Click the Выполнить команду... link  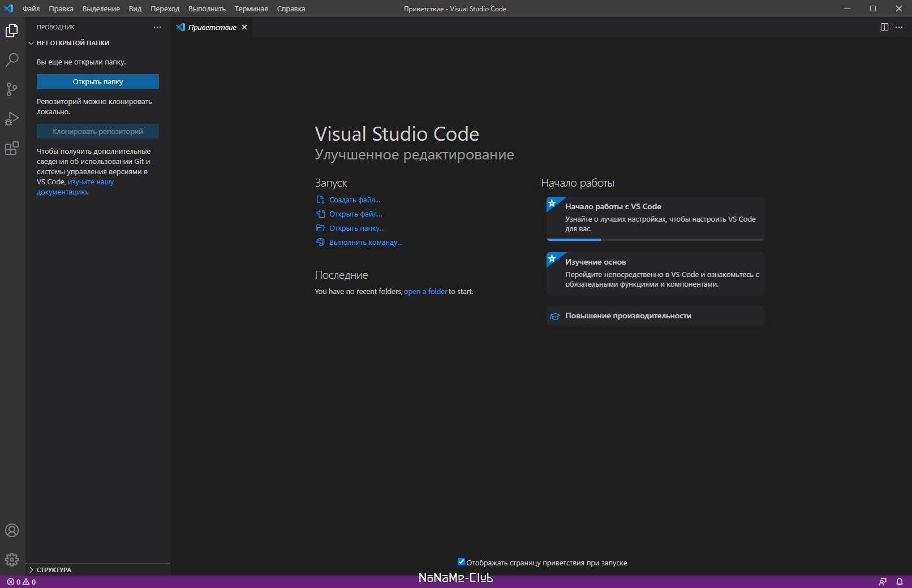(x=366, y=242)
